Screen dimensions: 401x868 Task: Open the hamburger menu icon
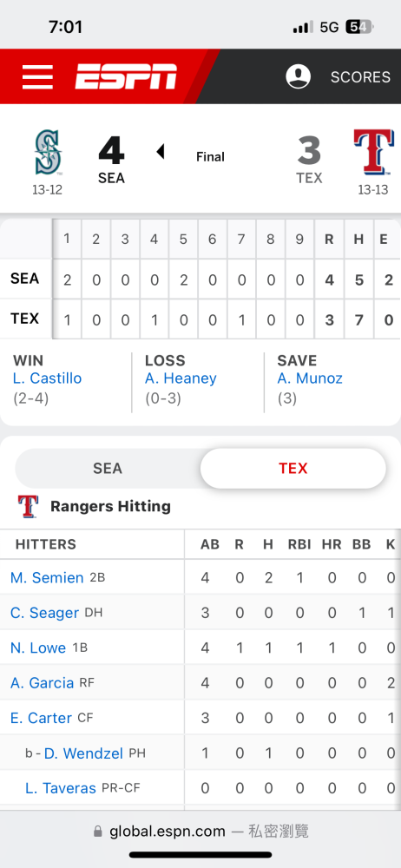tap(37, 77)
